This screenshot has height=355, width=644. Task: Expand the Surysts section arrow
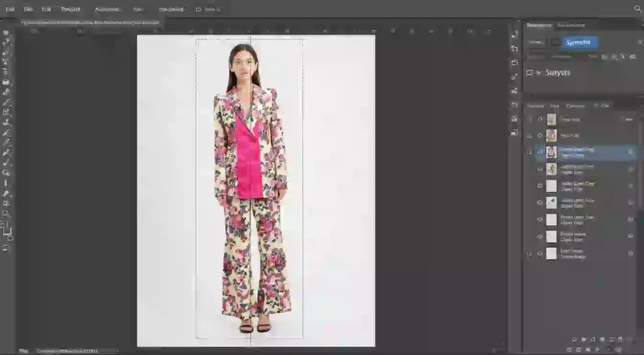click(539, 73)
